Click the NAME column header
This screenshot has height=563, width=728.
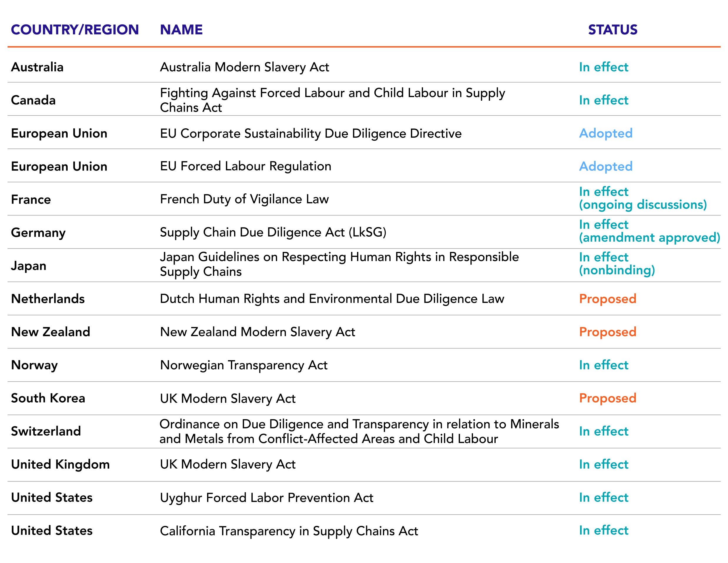pyautogui.click(x=181, y=30)
